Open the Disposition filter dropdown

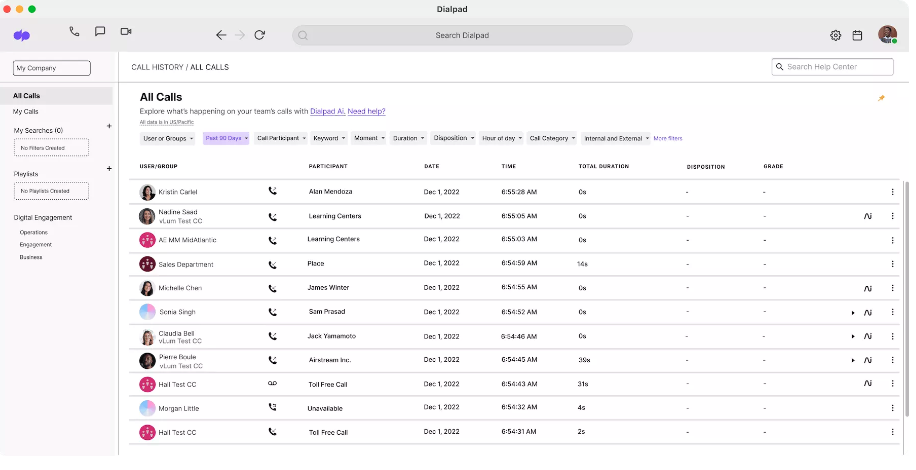(x=453, y=138)
